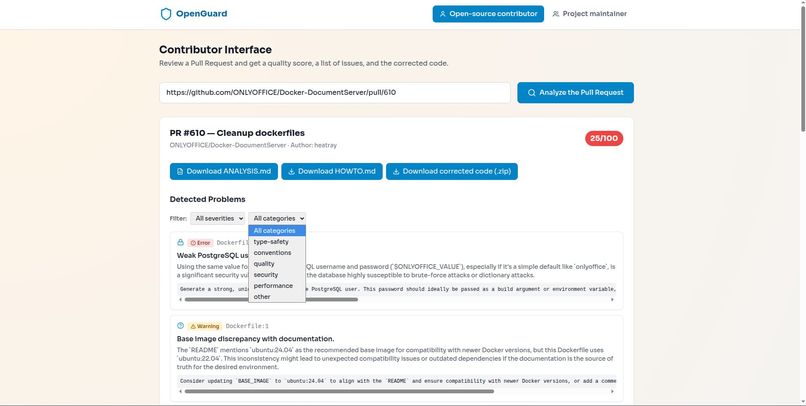Image resolution: width=806 pixels, height=406 pixels.
Task: Choose type-safety category option
Action: 277,242
